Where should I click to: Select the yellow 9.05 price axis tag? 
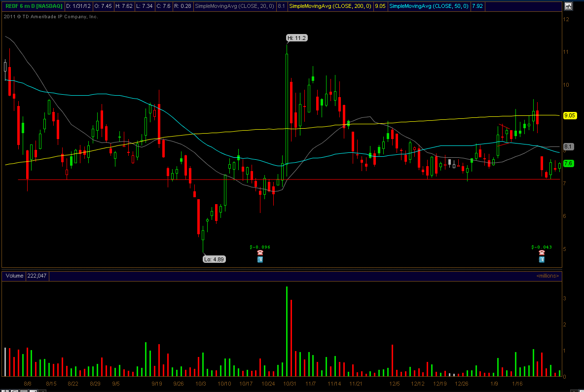(x=569, y=115)
